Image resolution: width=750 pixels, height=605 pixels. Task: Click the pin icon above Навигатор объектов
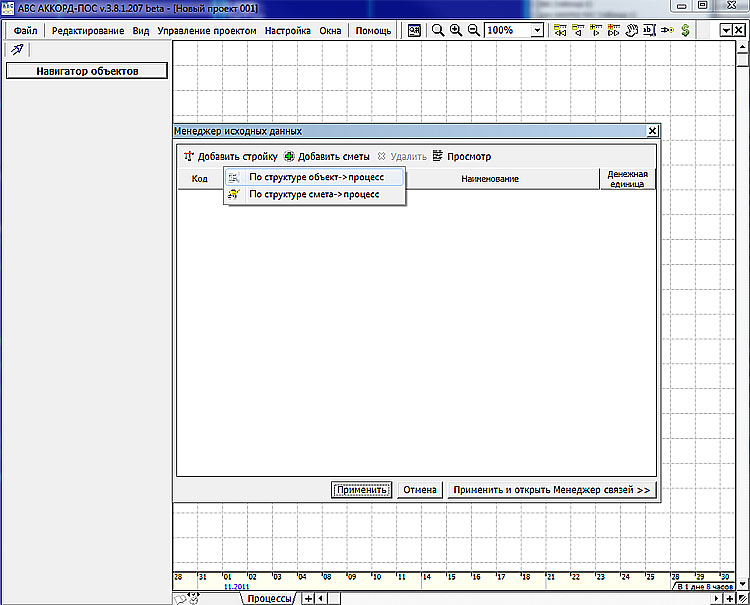17,49
